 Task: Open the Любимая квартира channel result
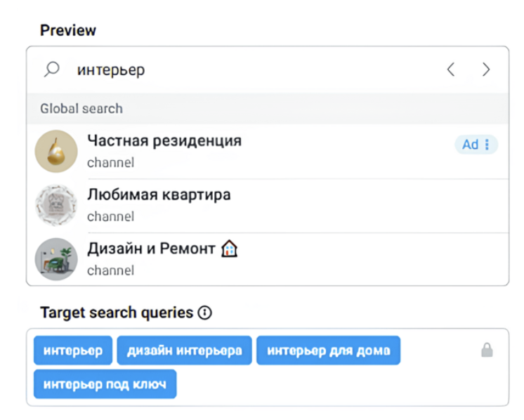coord(159,195)
